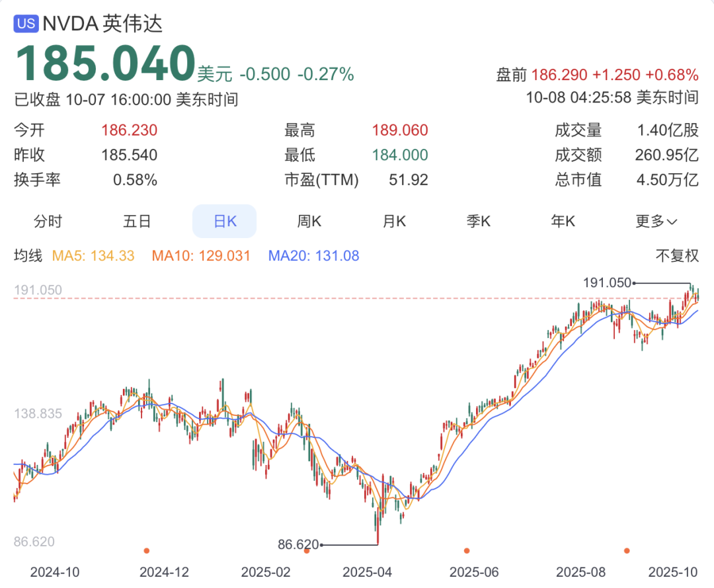The height and width of the screenshot is (588, 714).
Task: Open the 不复权 adjustment dropdown
Action: 677,255
